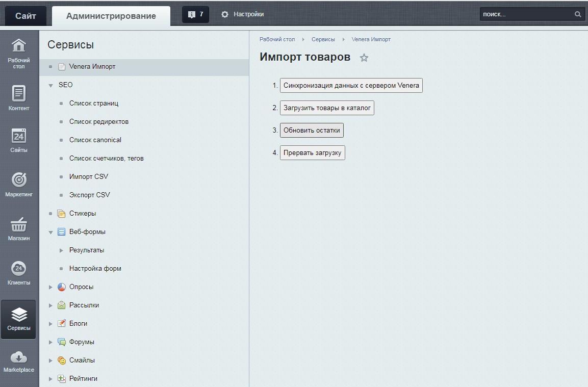
Task: Click the search magnifier icon
Action: tap(578, 14)
